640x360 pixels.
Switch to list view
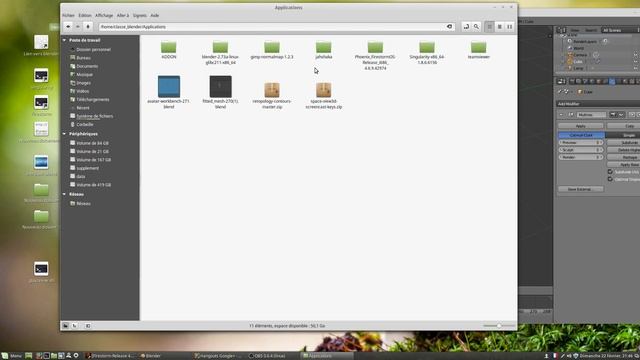[500, 27]
